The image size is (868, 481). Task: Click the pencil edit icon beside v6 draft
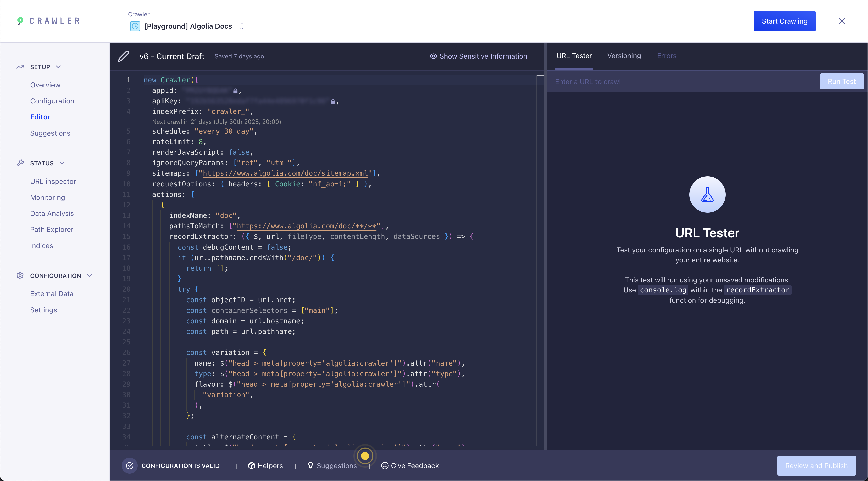(124, 56)
